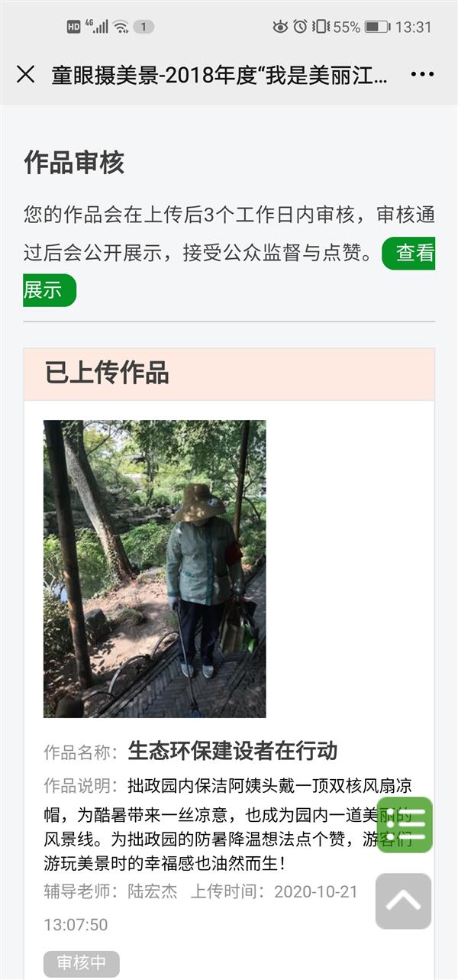The height and width of the screenshot is (980, 458).
Task: Open the uploaded garden worker photo
Action: (x=155, y=569)
